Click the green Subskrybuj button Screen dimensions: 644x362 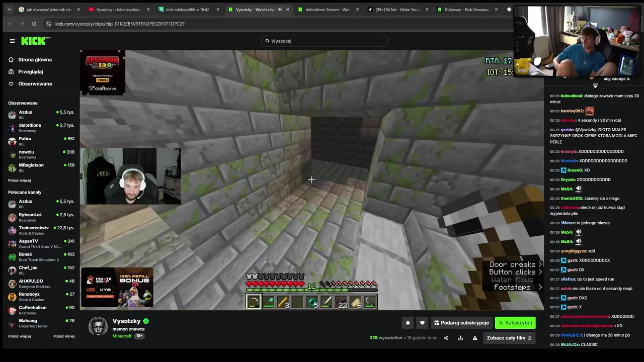(x=515, y=323)
